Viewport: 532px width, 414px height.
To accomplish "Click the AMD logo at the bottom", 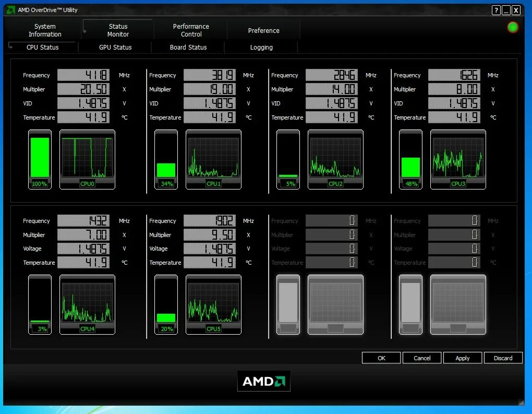I will (263, 381).
